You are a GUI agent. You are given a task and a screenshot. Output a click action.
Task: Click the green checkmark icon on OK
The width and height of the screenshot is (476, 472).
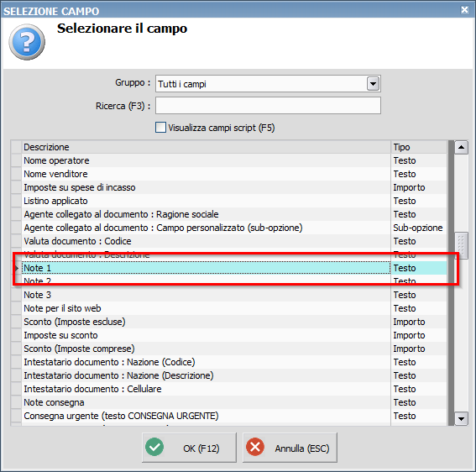pyautogui.click(x=154, y=447)
